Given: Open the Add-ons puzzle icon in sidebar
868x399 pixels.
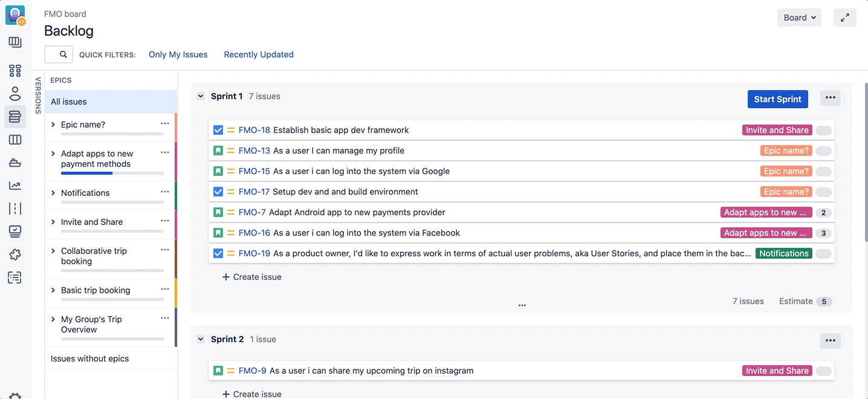Looking at the screenshot, I should 15,255.
